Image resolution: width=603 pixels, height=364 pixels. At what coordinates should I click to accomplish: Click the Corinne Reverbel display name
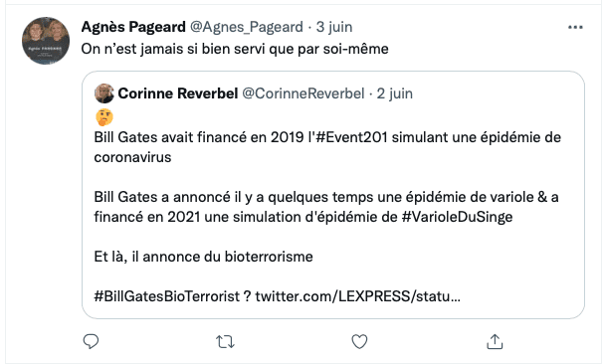pyautogui.click(x=178, y=93)
